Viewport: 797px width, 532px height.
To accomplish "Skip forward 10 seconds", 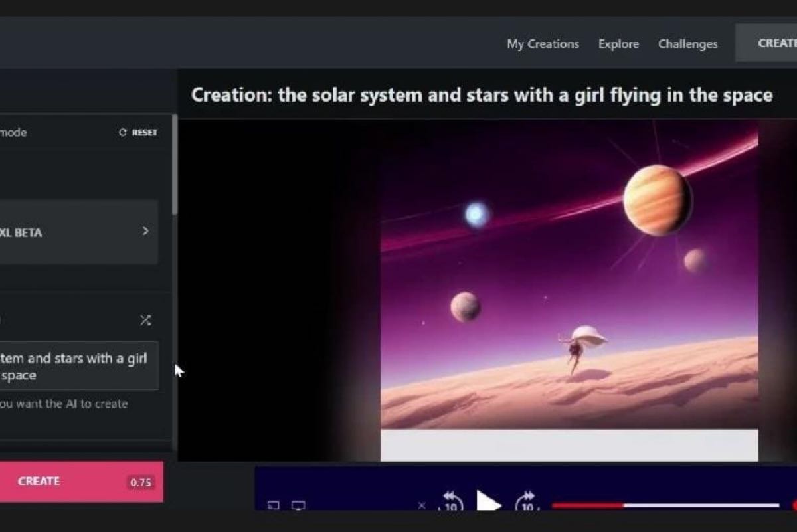I will tap(526, 503).
